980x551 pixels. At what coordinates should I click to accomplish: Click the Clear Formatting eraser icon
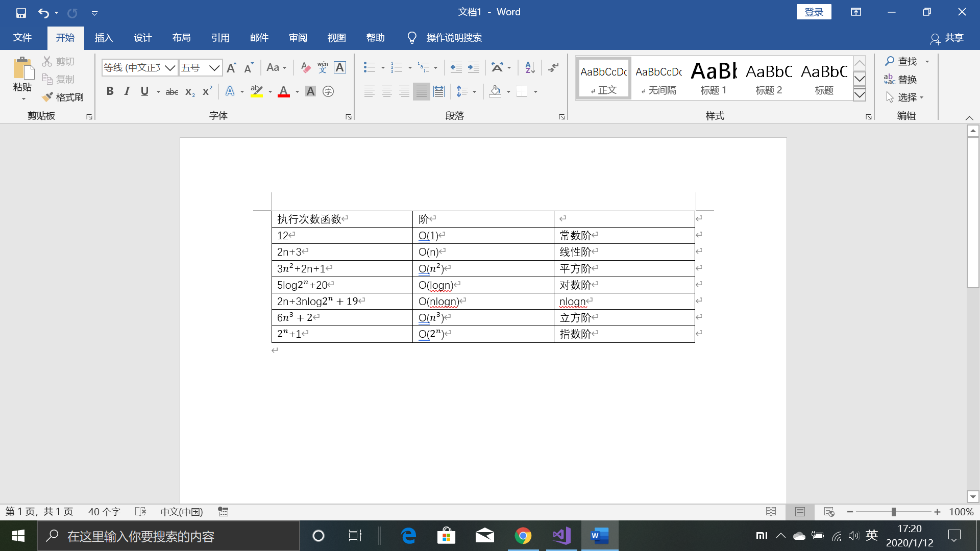305,67
